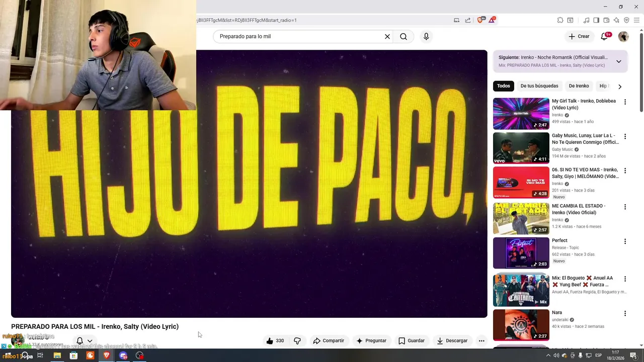The image size is (644, 362).
Task: Open the media control music note icon
Action: (586, 20)
